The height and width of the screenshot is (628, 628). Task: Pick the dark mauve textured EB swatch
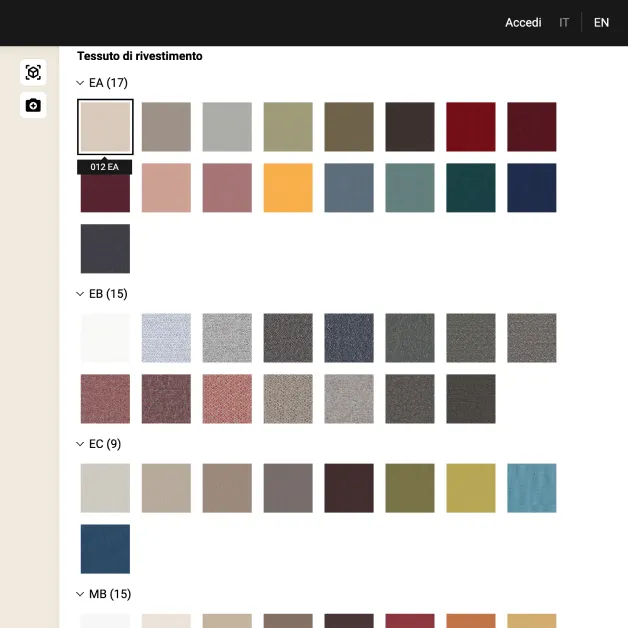click(166, 399)
